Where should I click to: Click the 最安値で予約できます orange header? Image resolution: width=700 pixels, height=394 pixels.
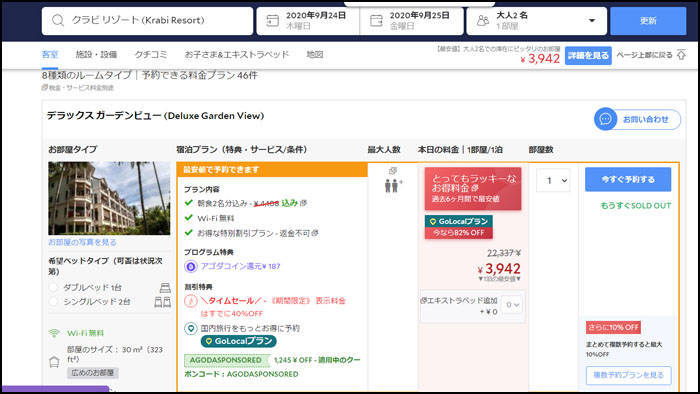tap(272, 170)
